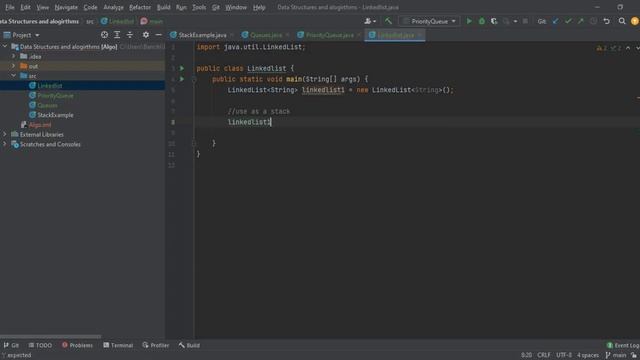The width and height of the screenshot is (640, 360).
Task: Click UTF-8 encoding in status bar
Action: point(564,355)
